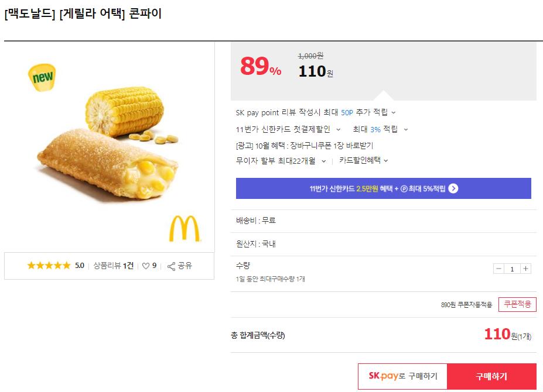Open the 상품리뷰 1건 reviews link

[114, 266]
